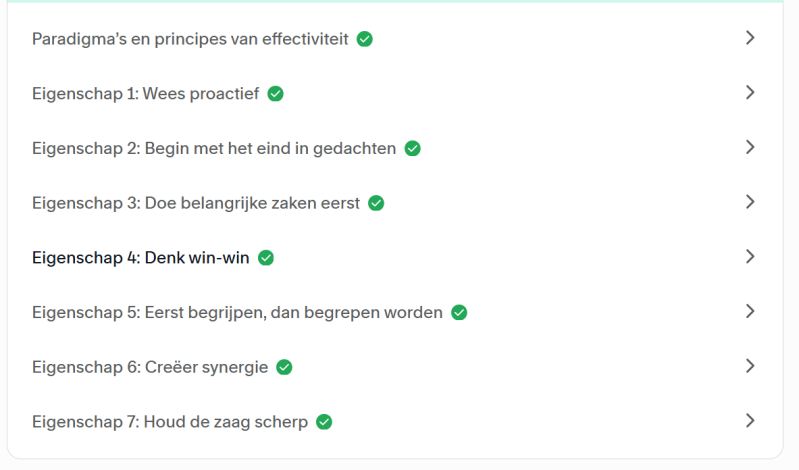This screenshot has height=470, width=799.
Task: Click green checkmark beside Doe belangrijke zaken eerst
Action: point(376,203)
